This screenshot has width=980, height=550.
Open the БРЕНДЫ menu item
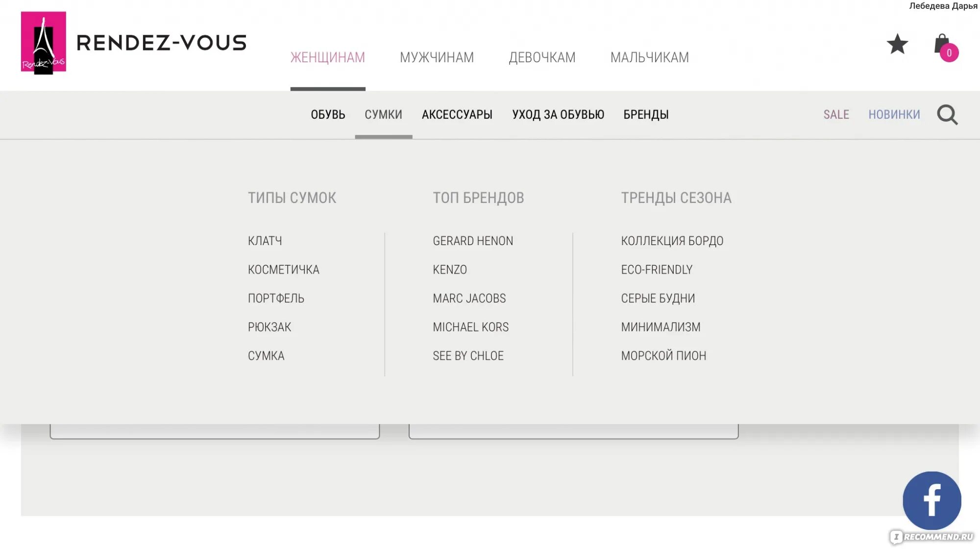(645, 115)
